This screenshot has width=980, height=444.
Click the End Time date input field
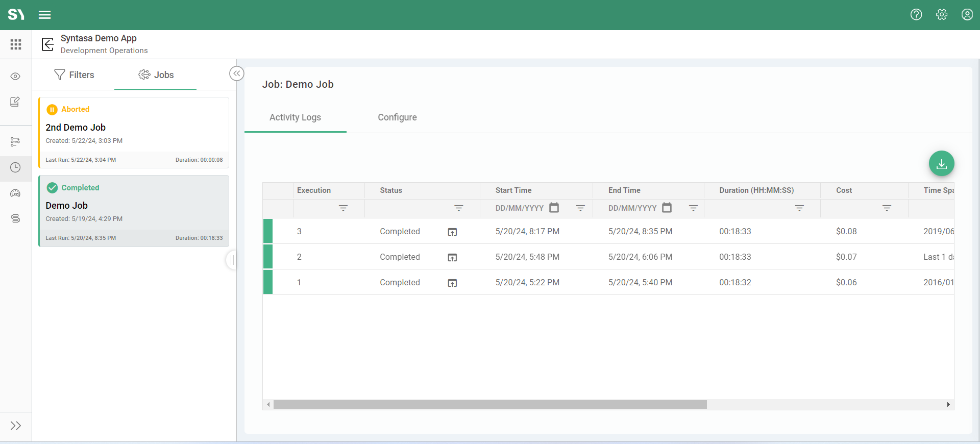pos(632,208)
